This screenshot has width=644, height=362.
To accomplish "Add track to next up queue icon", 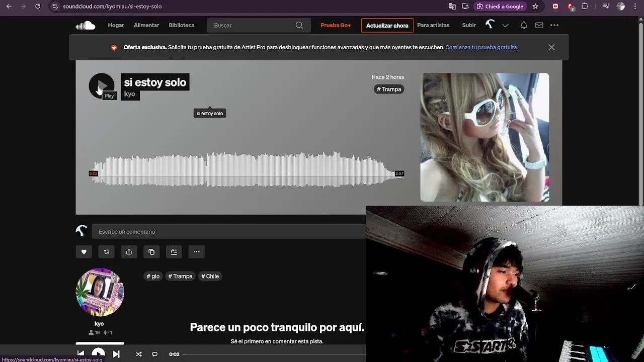I will click(174, 252).
